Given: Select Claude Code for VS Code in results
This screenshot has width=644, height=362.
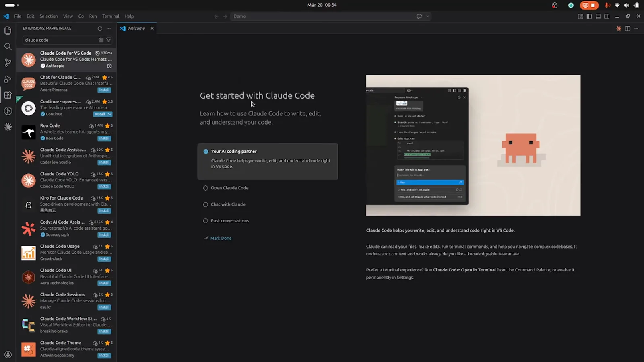Looking at the screenshot, I should (x=66, y=60).
